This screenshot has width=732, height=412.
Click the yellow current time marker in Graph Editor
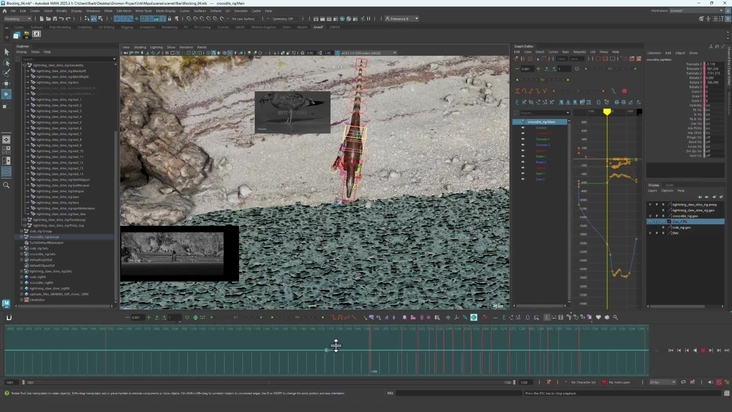click(607, 112)
